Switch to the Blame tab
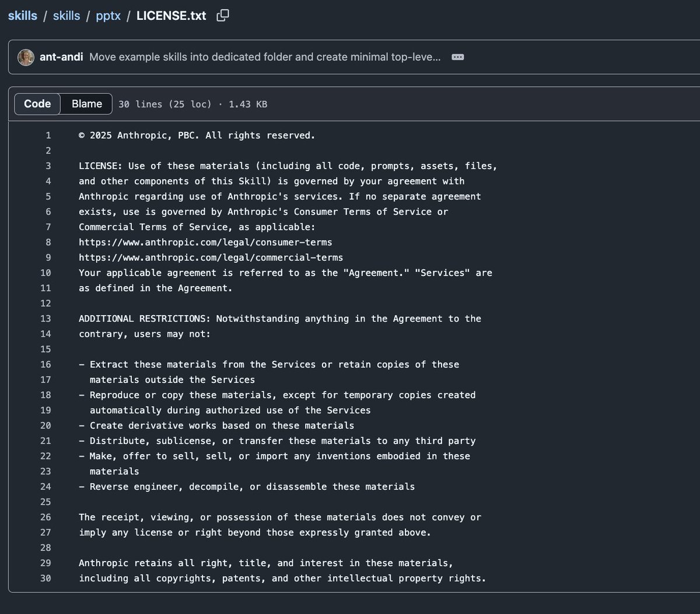700x614 pixels. pos(87,104)
